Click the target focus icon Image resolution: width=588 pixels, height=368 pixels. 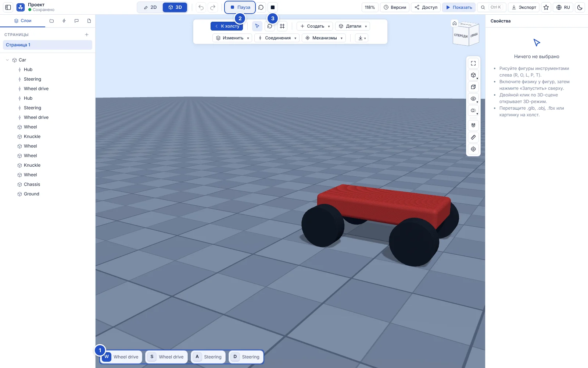pos(473,149)
